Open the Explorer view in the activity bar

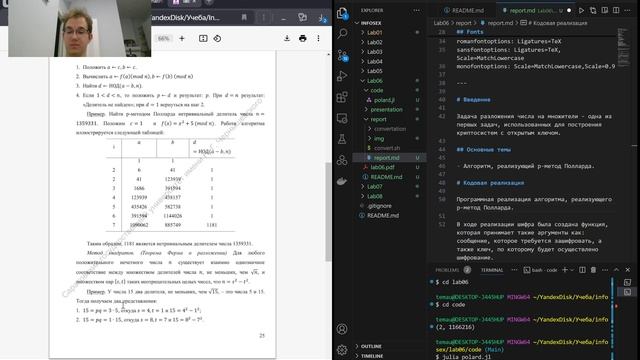point(342,13)
